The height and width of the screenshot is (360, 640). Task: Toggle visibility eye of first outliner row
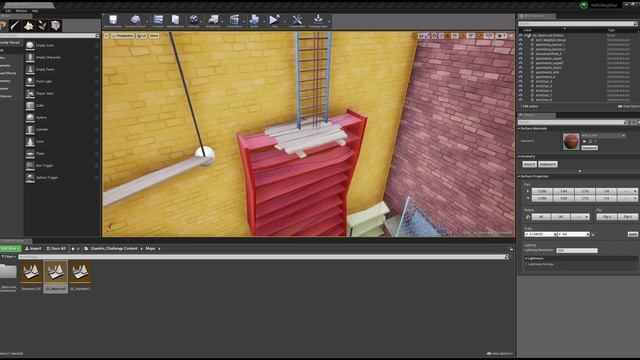(520, 36)
